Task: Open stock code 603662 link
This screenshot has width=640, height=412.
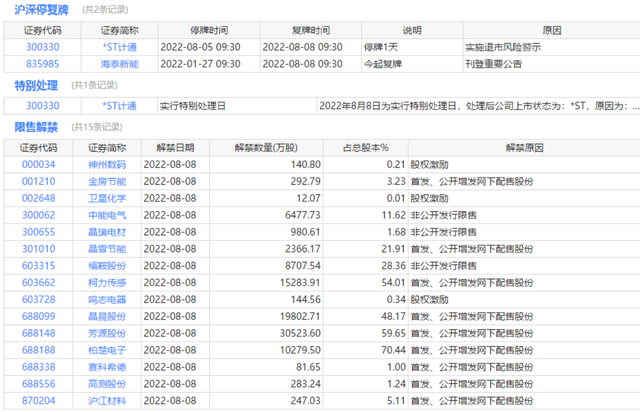Action: tap(38, 283)
